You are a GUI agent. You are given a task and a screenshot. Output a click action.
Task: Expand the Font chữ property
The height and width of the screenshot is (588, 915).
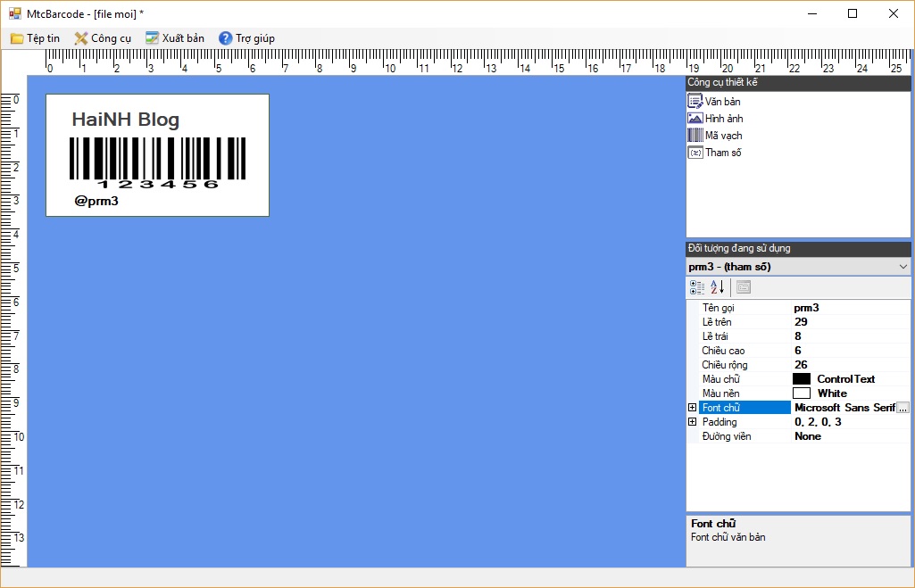click(693, 408)
